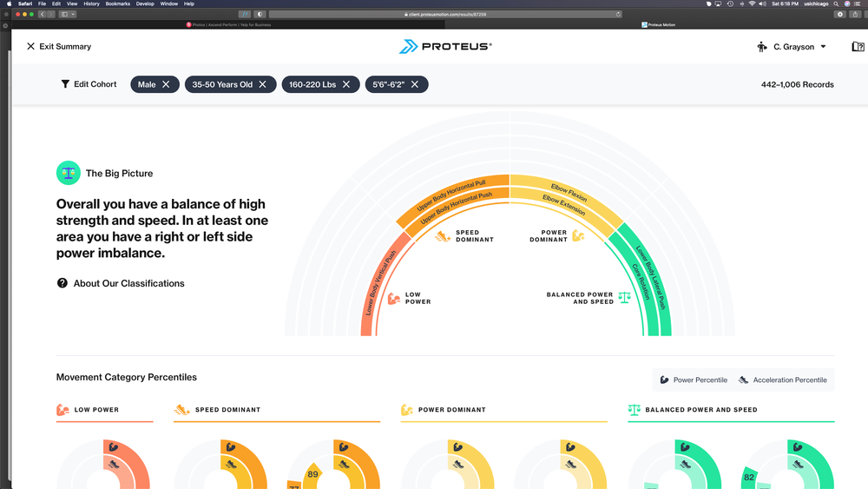Open the help book icon at top right

pos(858,47)
